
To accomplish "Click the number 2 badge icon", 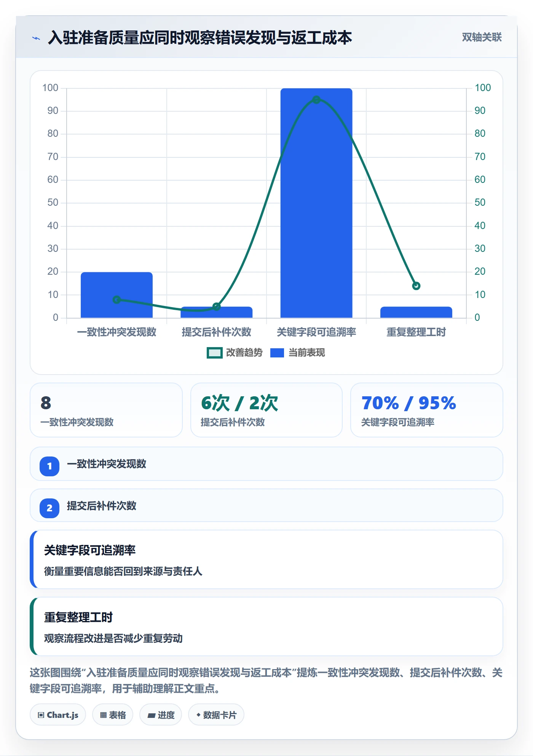I will (49, 508).
